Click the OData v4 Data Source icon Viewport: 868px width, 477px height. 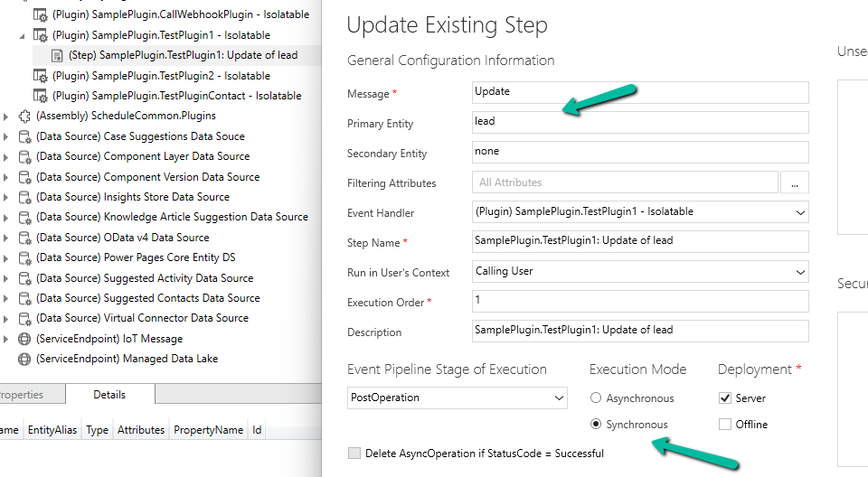pyautogui.click(x=24, y=238)
